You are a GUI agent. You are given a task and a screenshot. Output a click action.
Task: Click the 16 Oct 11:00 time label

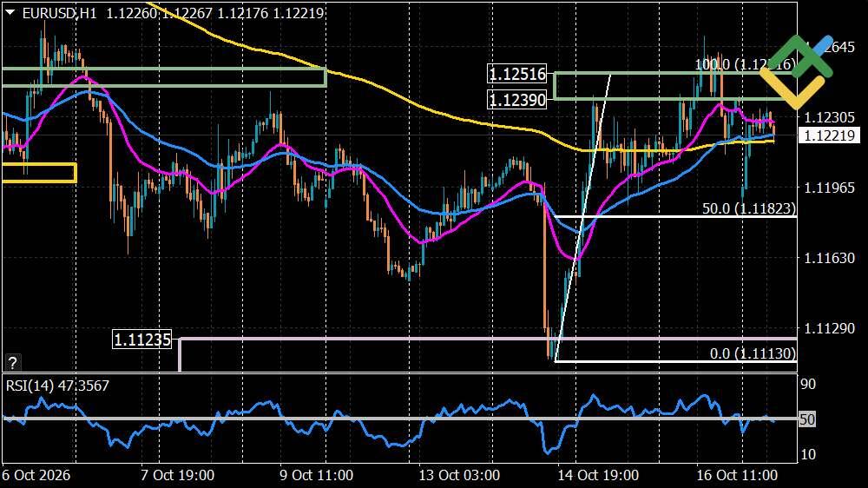coord(737,475)
